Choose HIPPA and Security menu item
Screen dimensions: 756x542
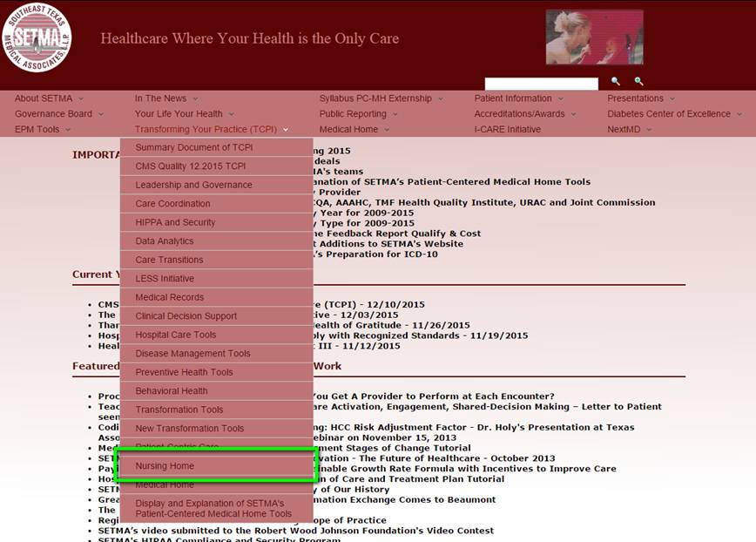217,223
